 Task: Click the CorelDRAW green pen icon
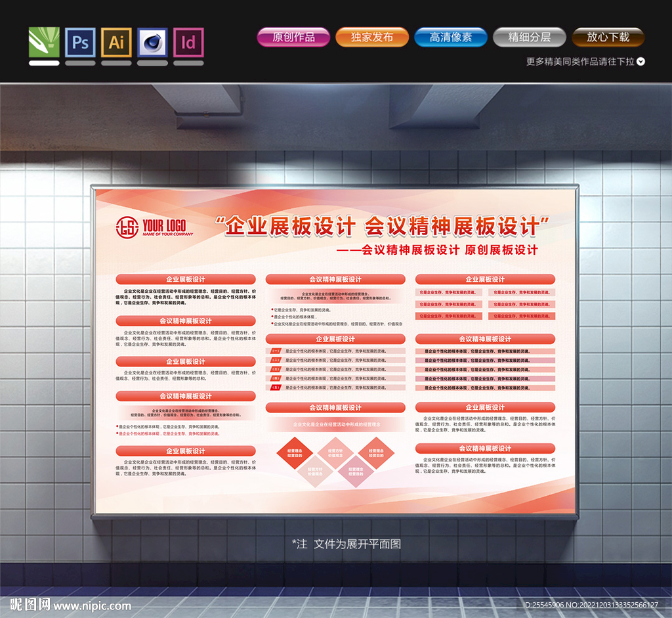point(44,43)
